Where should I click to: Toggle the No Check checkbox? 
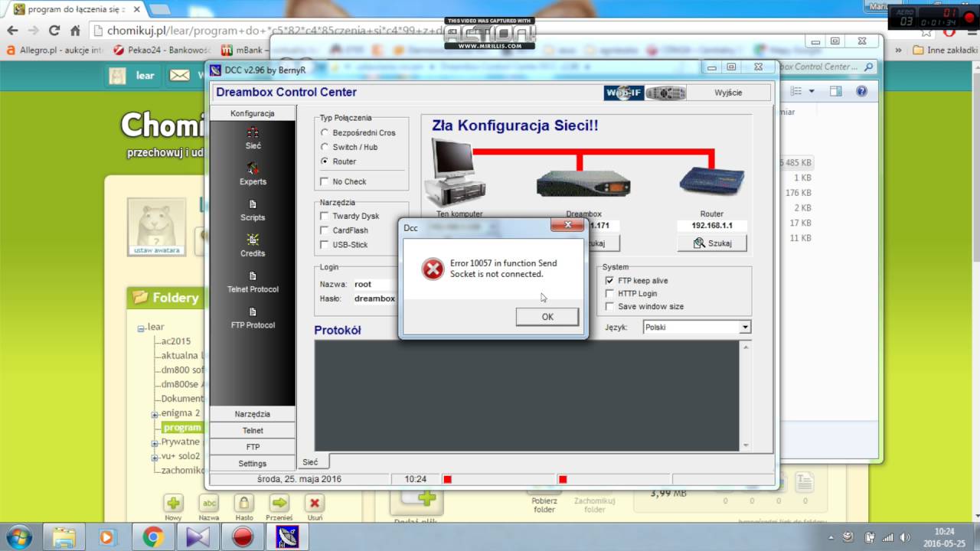coord(325,181)
